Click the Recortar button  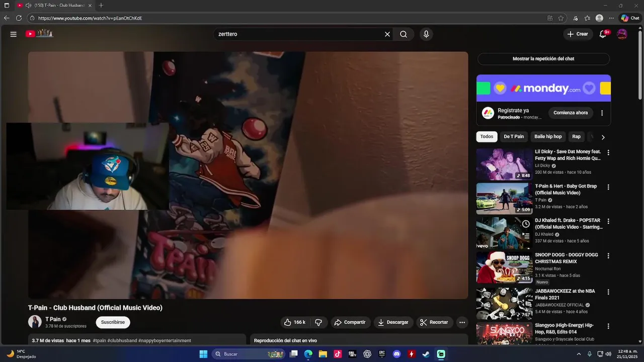(434, 322)
